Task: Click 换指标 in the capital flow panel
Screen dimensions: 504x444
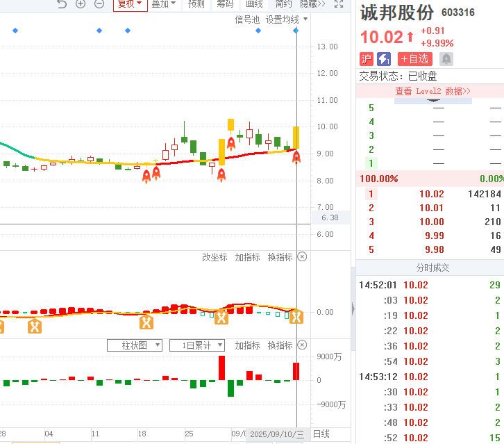Action: click(280, 345)
